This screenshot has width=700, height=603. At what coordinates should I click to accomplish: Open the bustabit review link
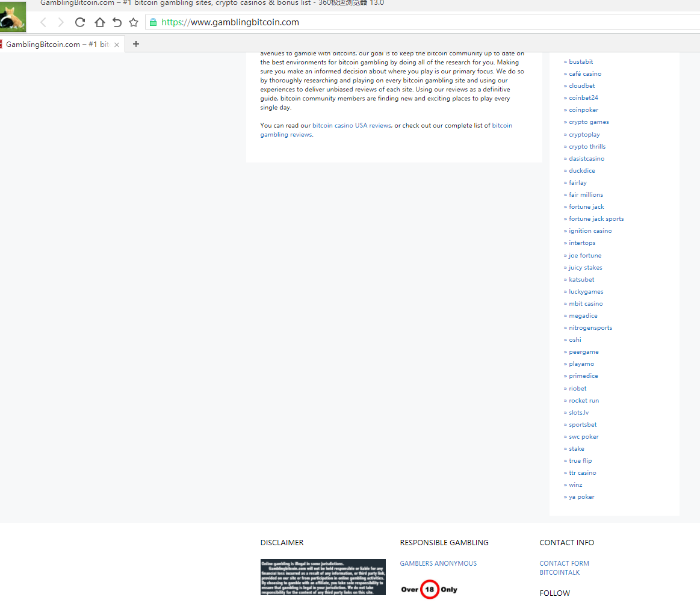point(581,61)
